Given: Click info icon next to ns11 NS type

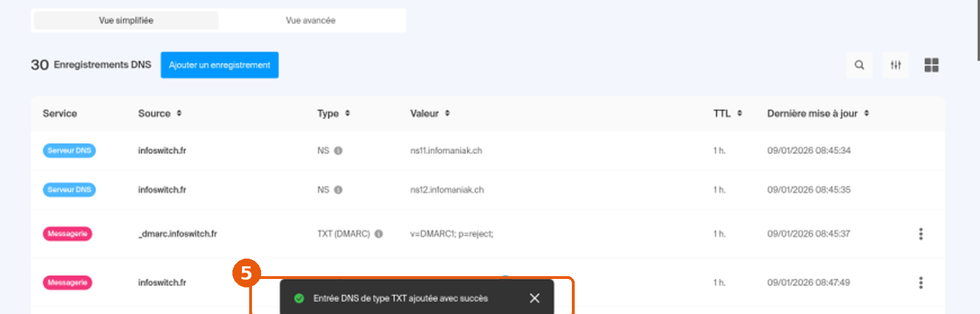Looking at the screenshot, I should point(338,151).
